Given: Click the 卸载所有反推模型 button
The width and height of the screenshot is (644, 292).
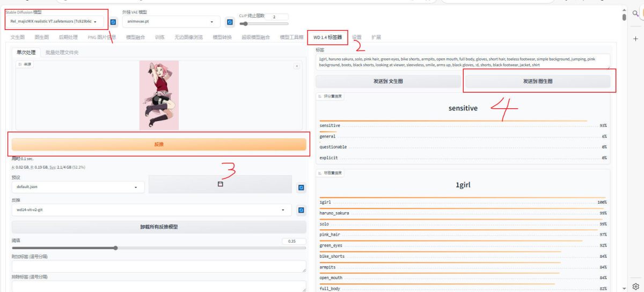Looking at the screenshot, I should pos(159,227).
